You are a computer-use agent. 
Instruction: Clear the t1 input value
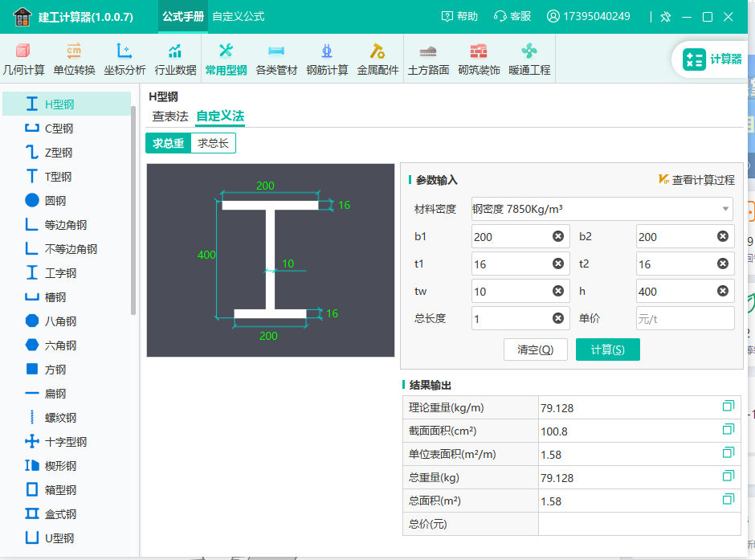558,264
